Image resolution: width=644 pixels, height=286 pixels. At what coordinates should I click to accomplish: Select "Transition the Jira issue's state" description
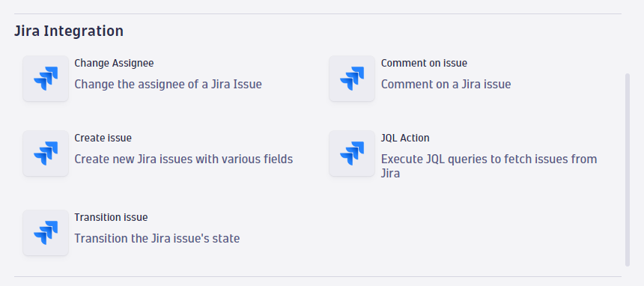[157, 238]
